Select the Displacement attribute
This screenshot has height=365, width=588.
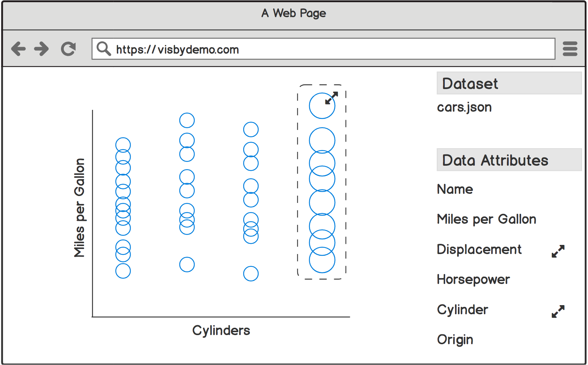pyautogui.click(x=479, y=250)
